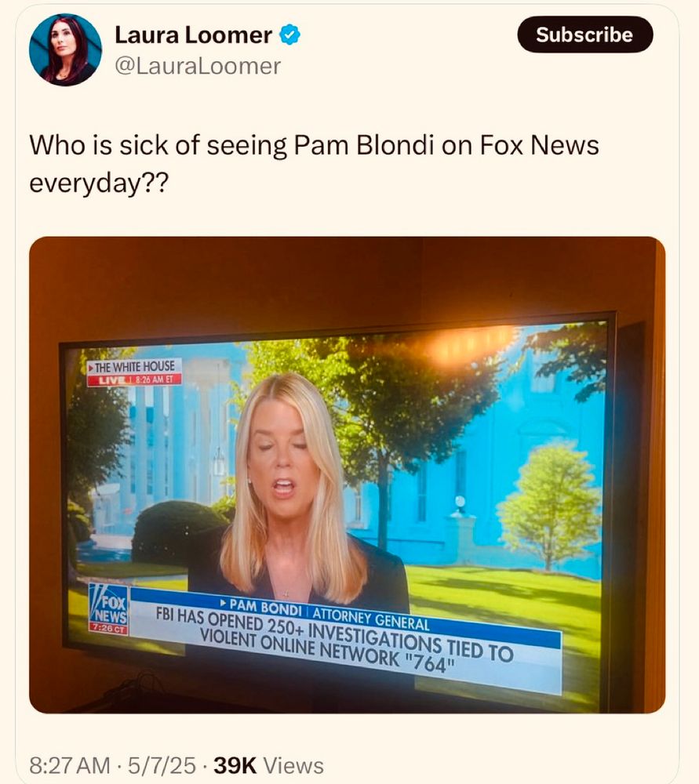
Task: Click the Fox News logo on the TV
Action: (109, 604)
